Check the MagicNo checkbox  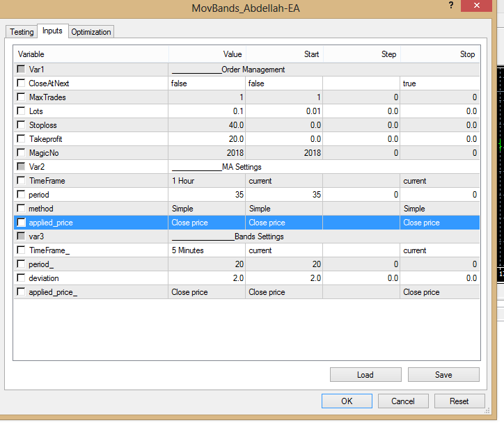[22, 153]
